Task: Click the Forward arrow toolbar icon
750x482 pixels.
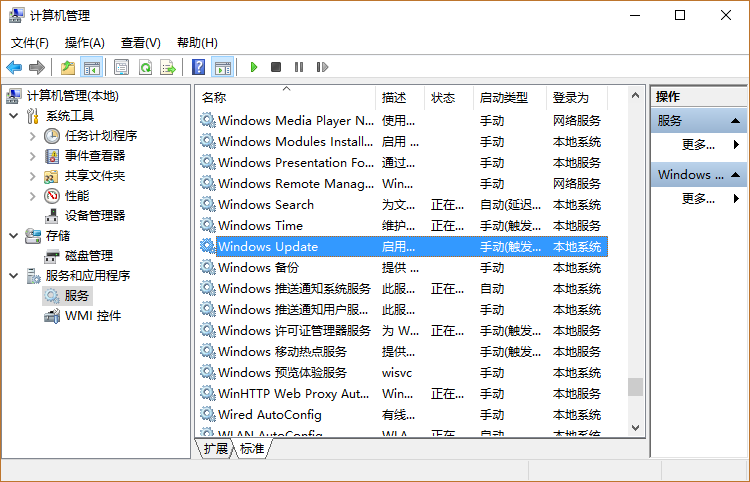Action: tap(37, 67)
